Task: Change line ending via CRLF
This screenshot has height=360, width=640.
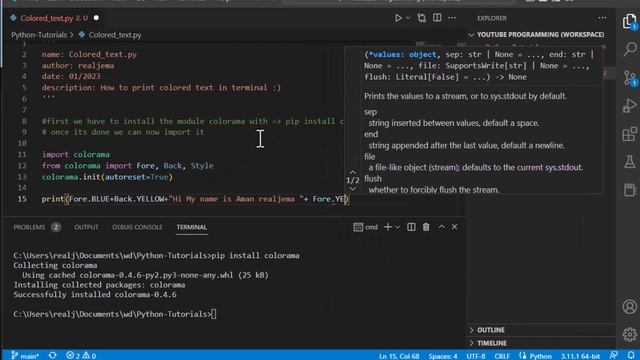Action: pos(502,356)
